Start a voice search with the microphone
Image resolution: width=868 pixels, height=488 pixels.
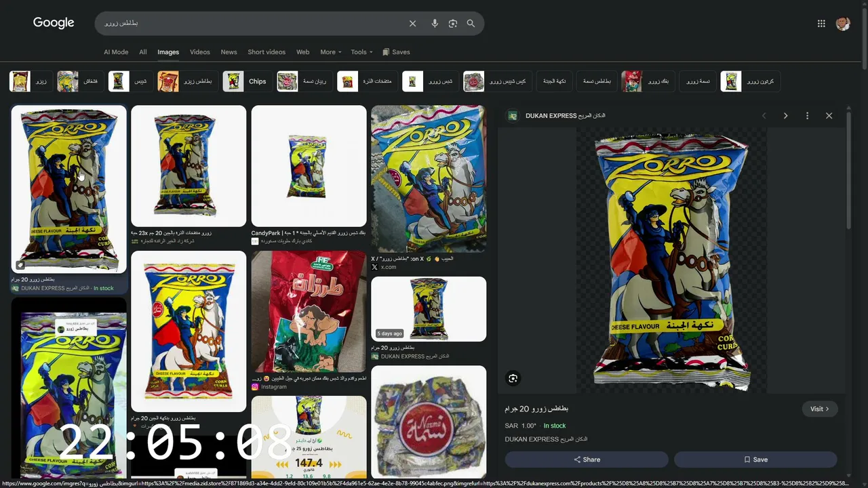435,23
